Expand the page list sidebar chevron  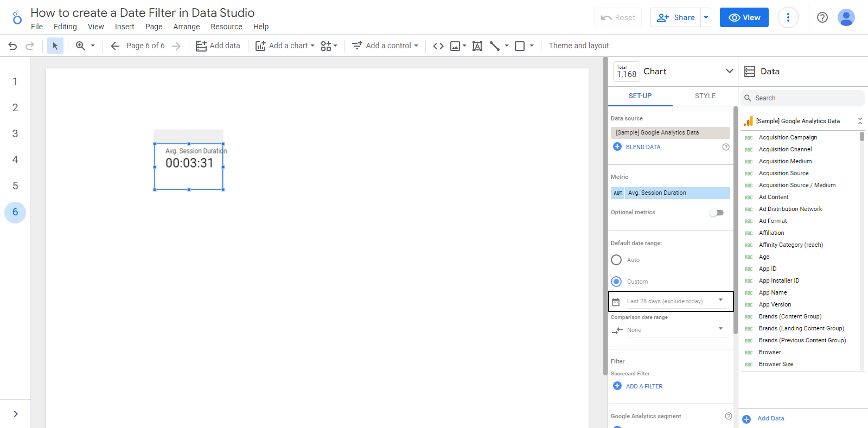pyautogui.click(x=16, y=414)
